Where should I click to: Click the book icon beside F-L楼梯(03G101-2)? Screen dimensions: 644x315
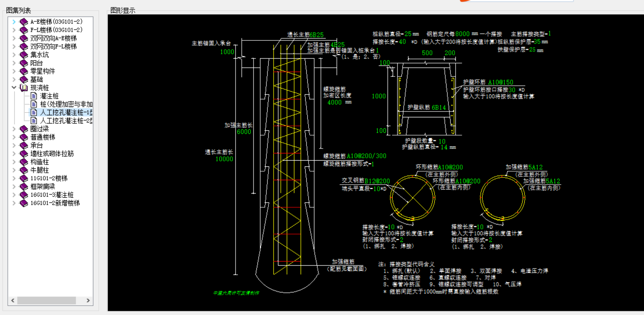pos(24,30)
